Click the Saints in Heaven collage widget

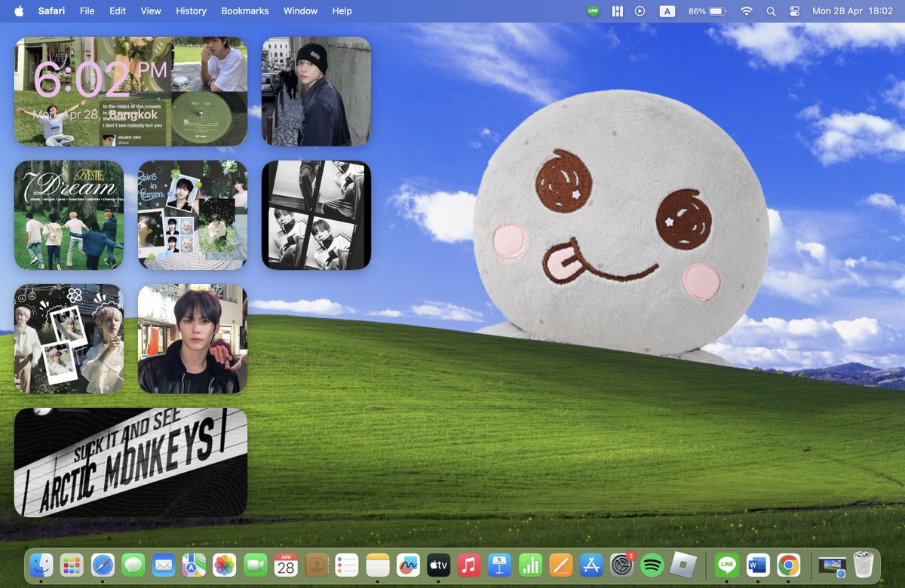click(x=192, y=215)
